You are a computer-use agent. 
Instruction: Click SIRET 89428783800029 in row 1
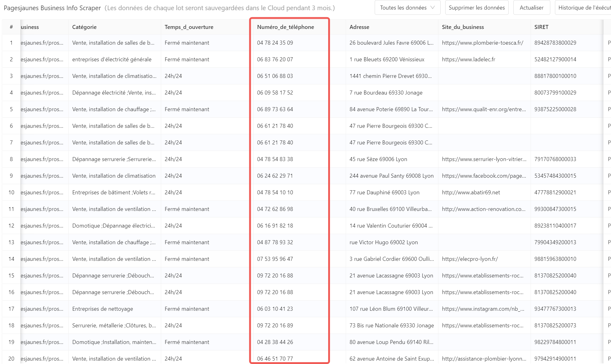click(x=555, y=43)
